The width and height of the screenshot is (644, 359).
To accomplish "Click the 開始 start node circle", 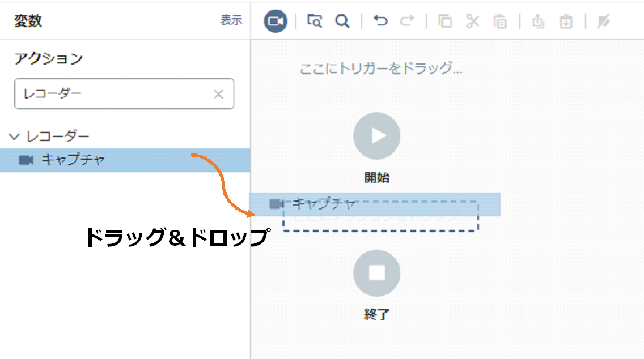I will tap(376, 136).
